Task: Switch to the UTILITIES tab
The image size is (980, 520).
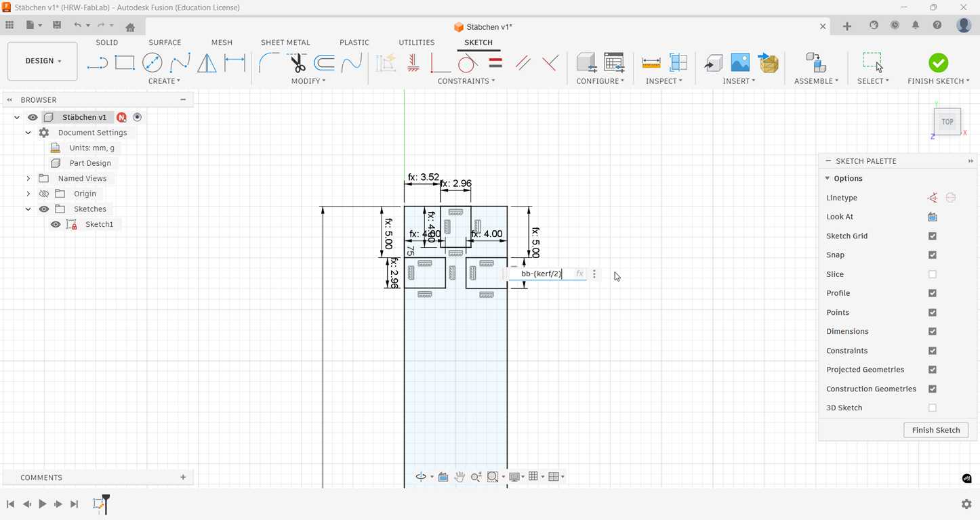Action: coord(417,42)
